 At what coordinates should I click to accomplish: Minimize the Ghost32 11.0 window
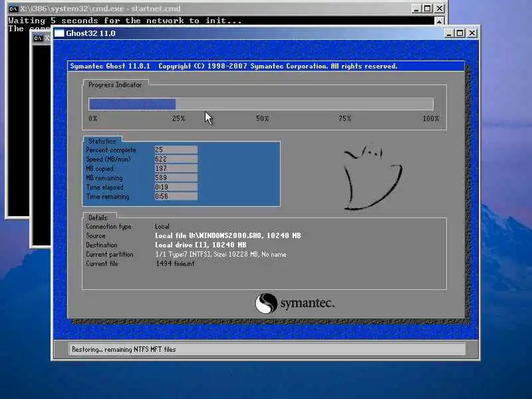[x=448, y=33]
